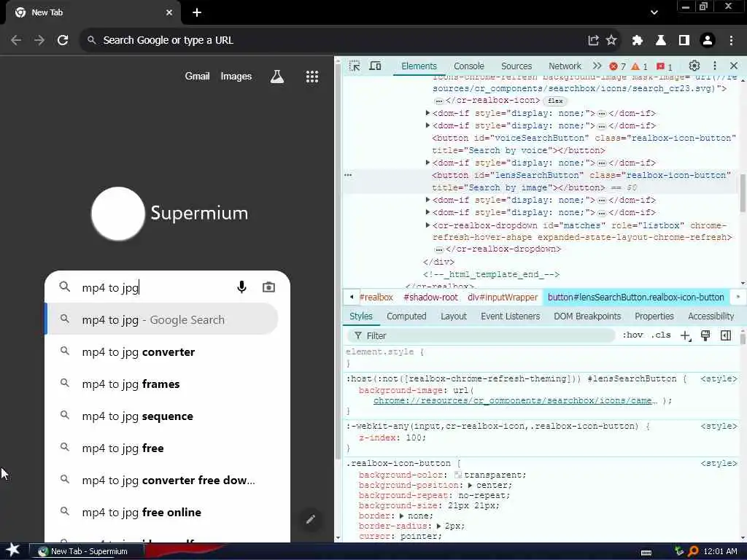Image resolution: width=747 pixels, height=560 pixels.
Task: Open the Layout tab
Action: pos(454,316)
